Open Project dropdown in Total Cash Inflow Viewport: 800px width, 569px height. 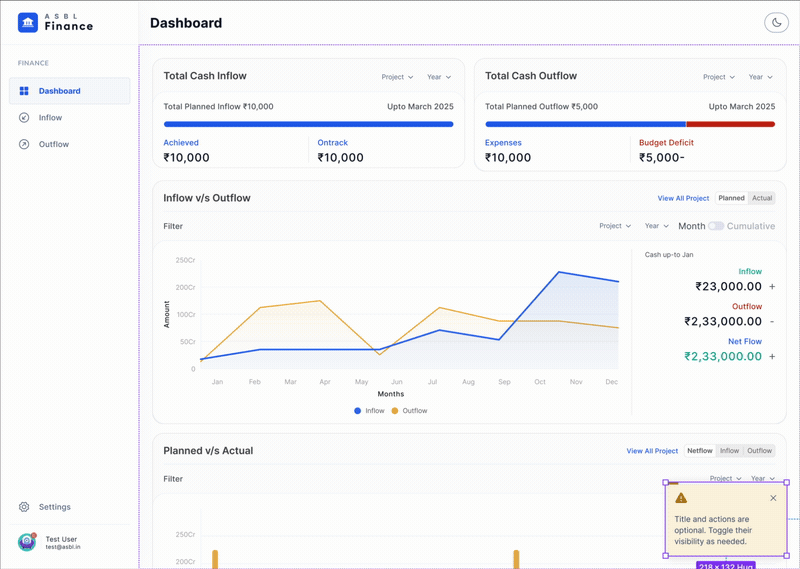pyautogui.click(x=397, y=77)
